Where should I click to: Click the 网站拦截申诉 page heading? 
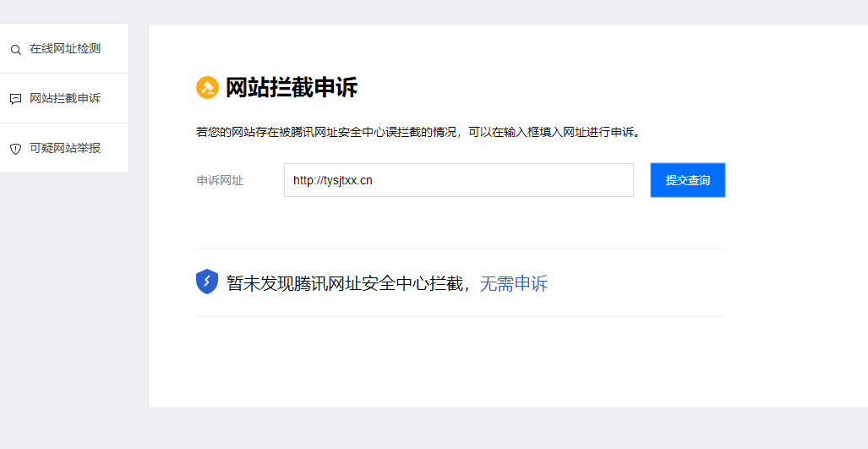(x=292, y=88)
